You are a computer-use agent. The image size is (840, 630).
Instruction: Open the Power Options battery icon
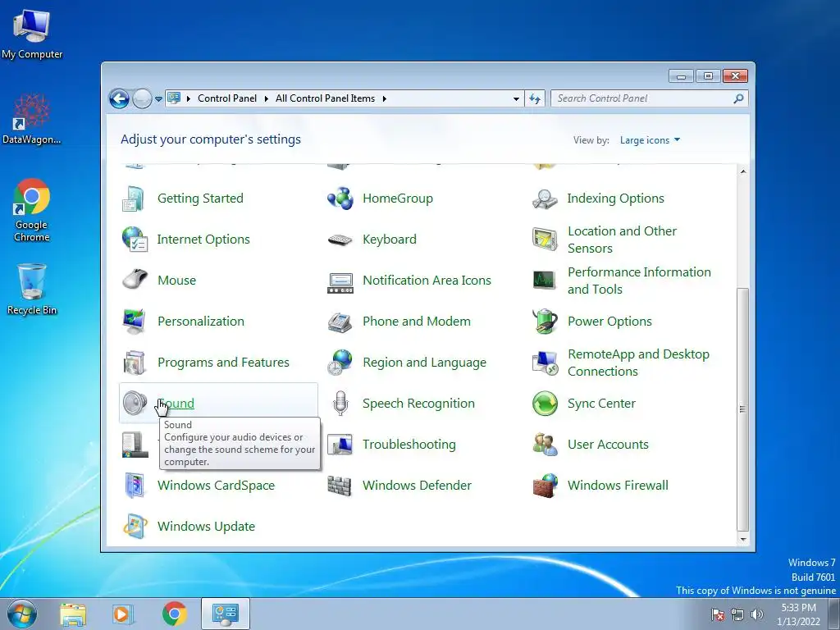pos(545,321)
